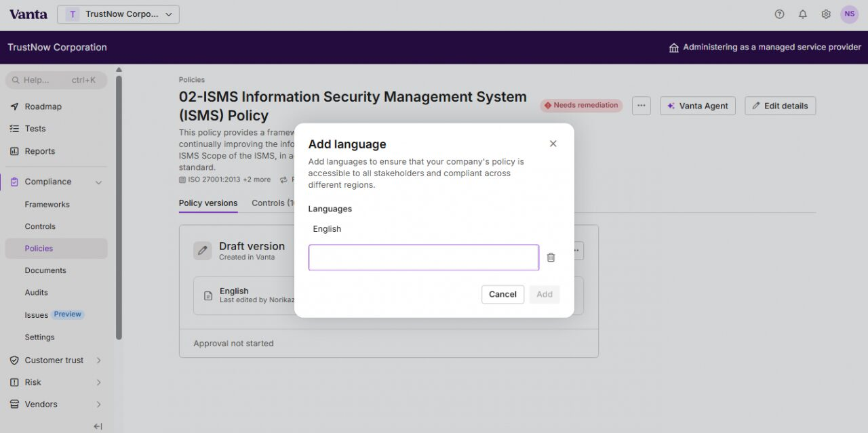Screen dimensions: 868x433
Task: Expand the Risk section chevron
Action: (x=98, y=383)
